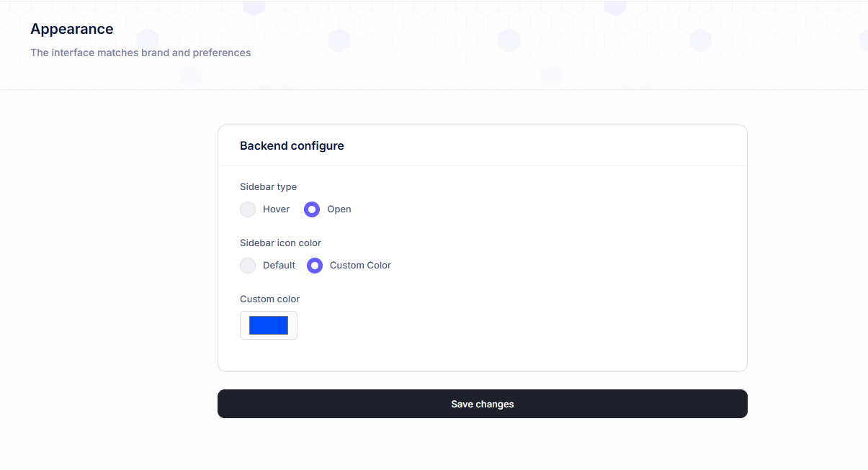Click the Default option label text

click(279, 266)
